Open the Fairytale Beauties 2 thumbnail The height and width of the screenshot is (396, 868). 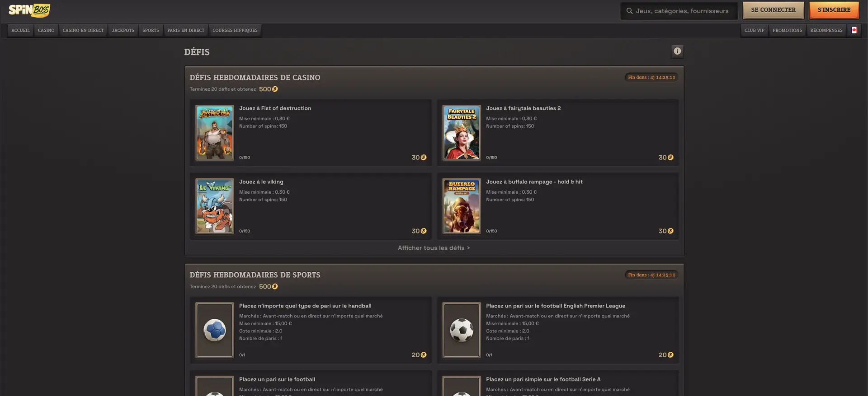[462, 133]
